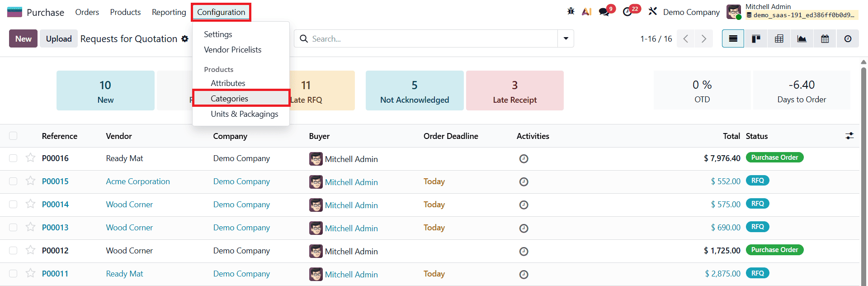Switch to activity view

848,39
